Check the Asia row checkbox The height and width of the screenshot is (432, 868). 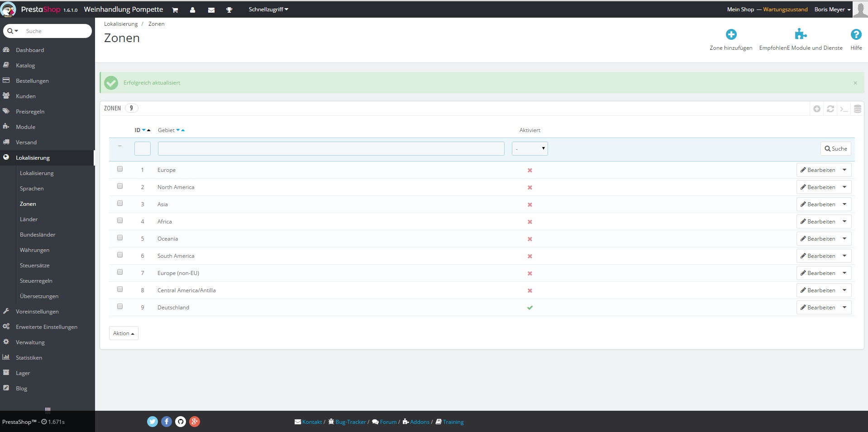120,204
